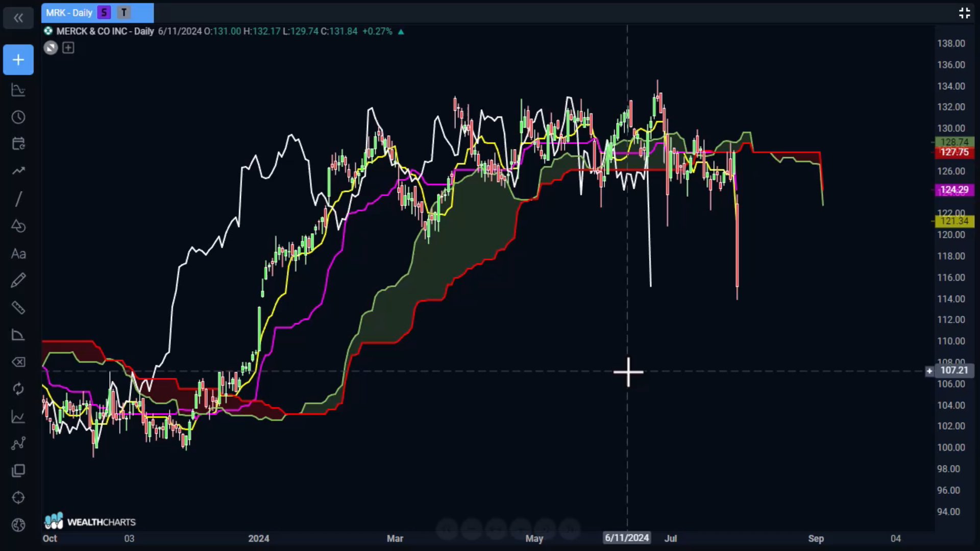Screen dimensions: 980x551
Task: Open the timeframe clock icon
Action: click(x=18, y=117)
